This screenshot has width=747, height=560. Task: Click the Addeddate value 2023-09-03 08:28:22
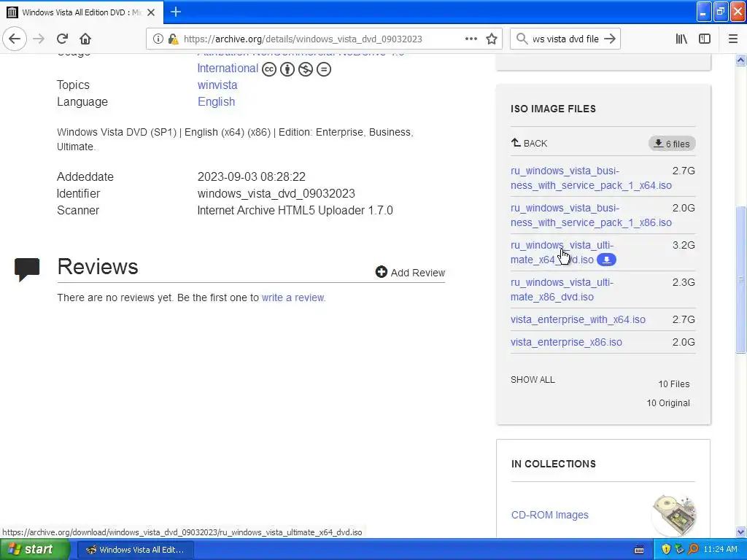point(252,176)
